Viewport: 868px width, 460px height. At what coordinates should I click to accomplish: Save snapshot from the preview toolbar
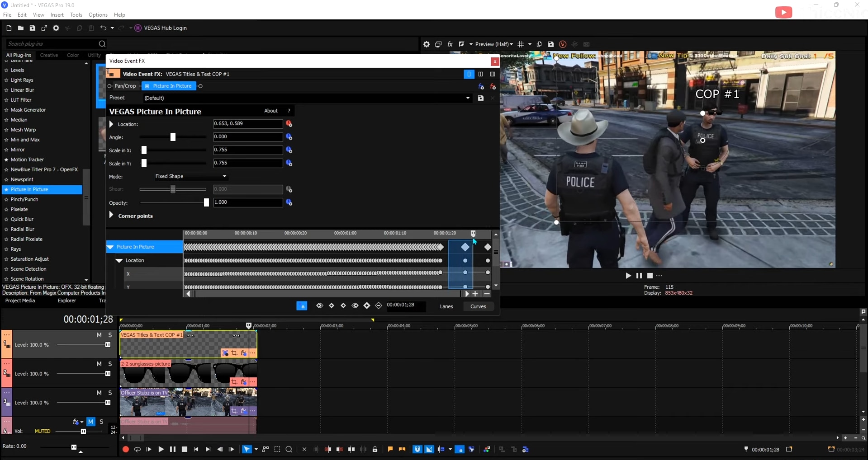coord(551,44)
